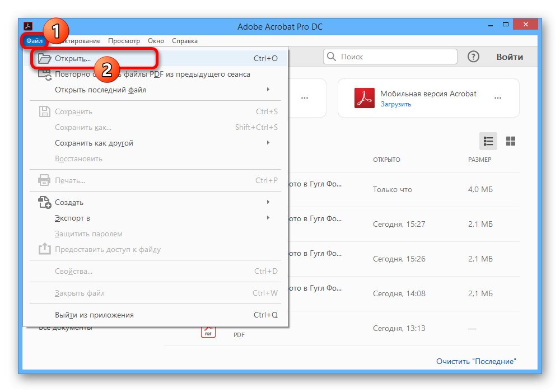This screenshot has height=392, width=560.
Task: Click the Войти sign-in button
Action: pyautogui.click(x=510, y=57)
